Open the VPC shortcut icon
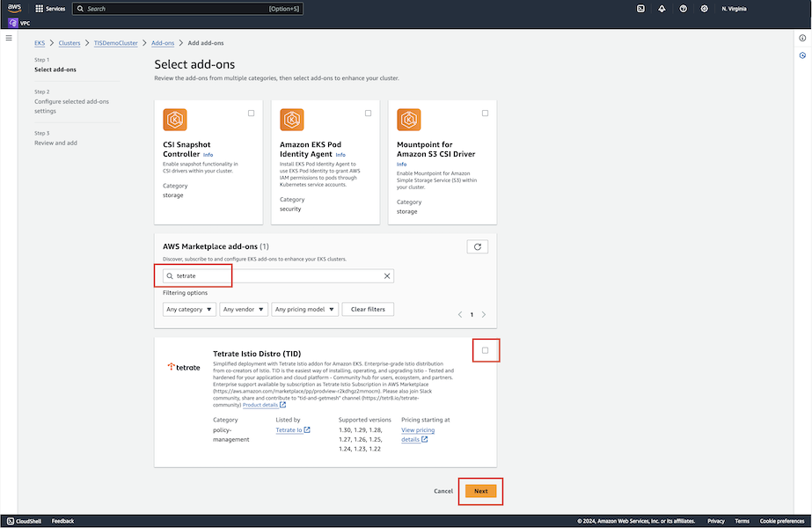812x528 pixels. [x=13, y=23]
